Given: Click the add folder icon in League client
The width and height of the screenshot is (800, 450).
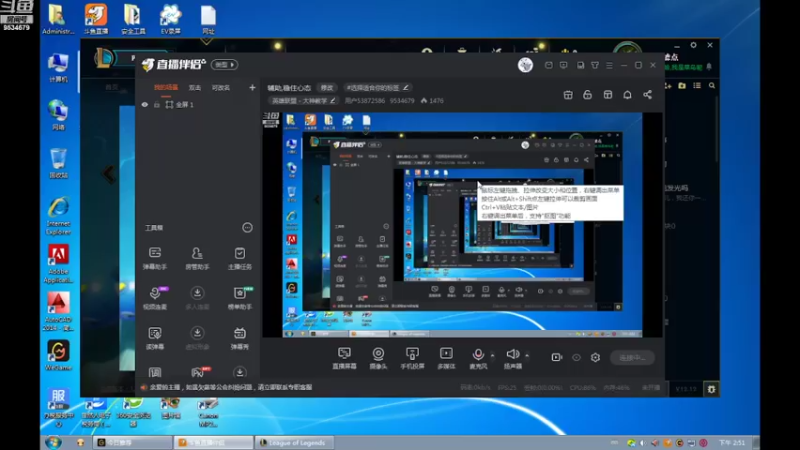Looking at the screenshot, I should click(x=682, y=86).
